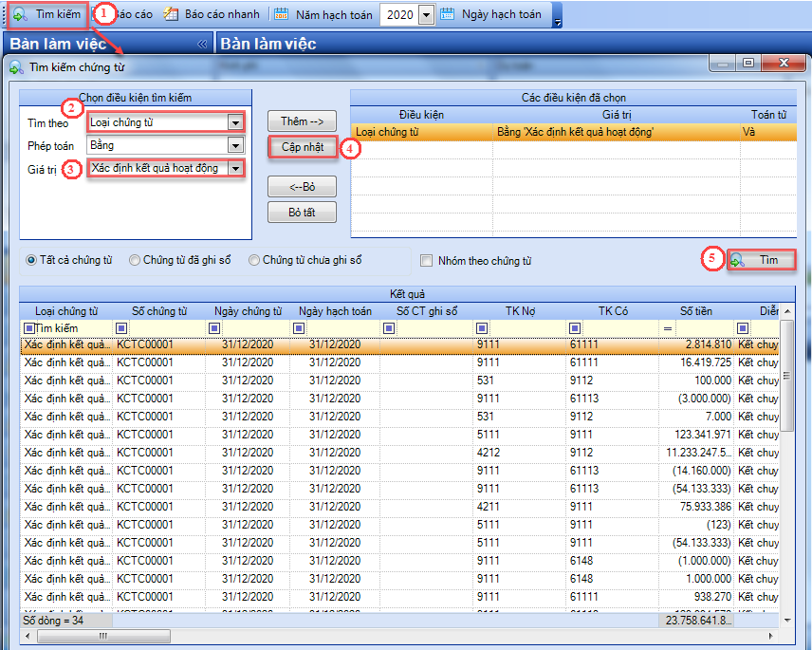
Task: Sort by Số chứng từ column header
Action: point(159,311)
